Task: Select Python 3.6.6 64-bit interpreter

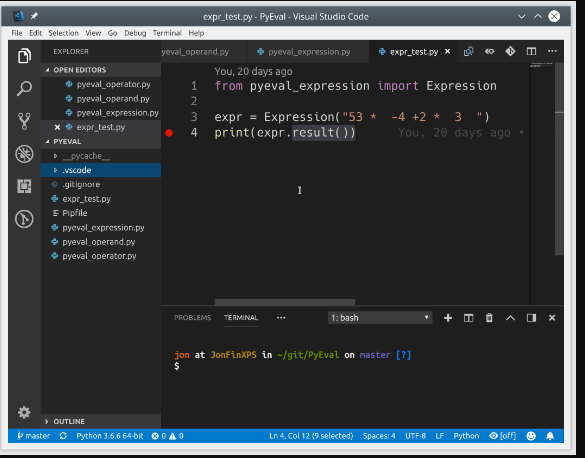Action: [110, 436]
